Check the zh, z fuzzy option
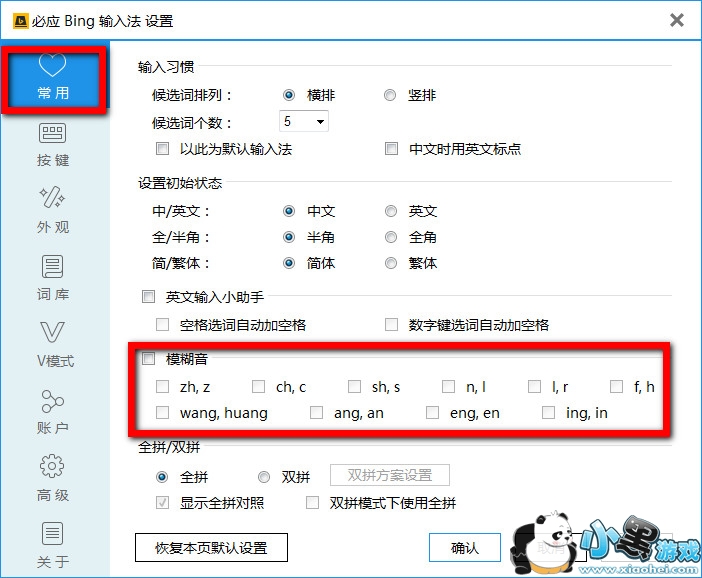This screenshot has height=578, width=702. (163, 386)
